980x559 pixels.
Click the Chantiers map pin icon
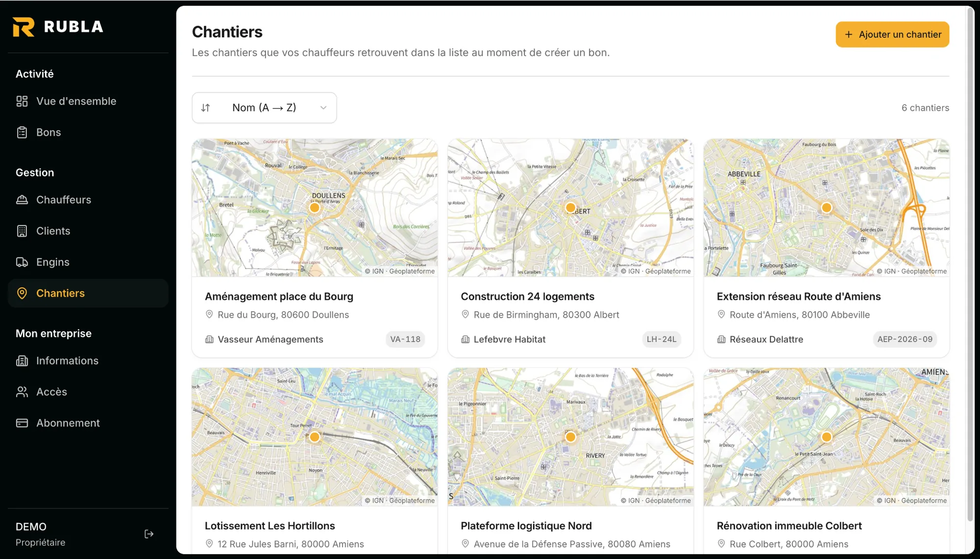tap(22, 293)
